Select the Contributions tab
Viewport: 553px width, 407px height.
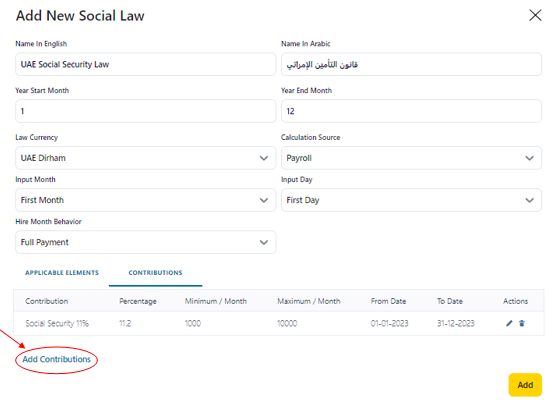coord(155,273)
